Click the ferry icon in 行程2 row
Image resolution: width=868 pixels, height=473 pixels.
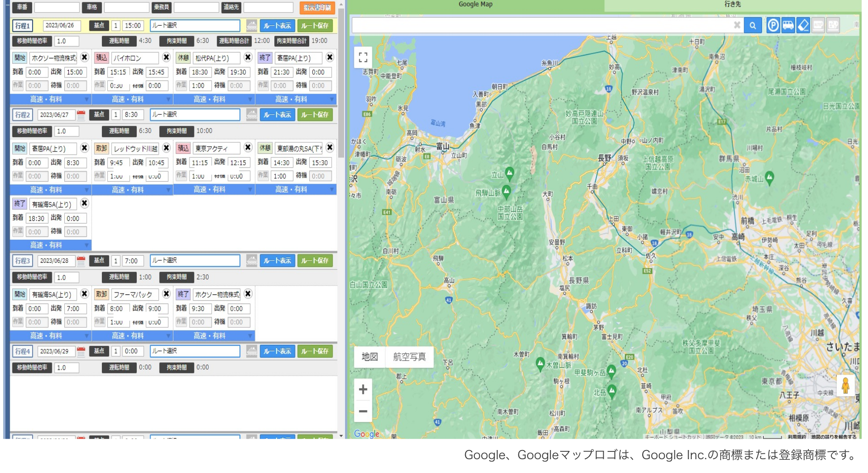click(251, 115)
